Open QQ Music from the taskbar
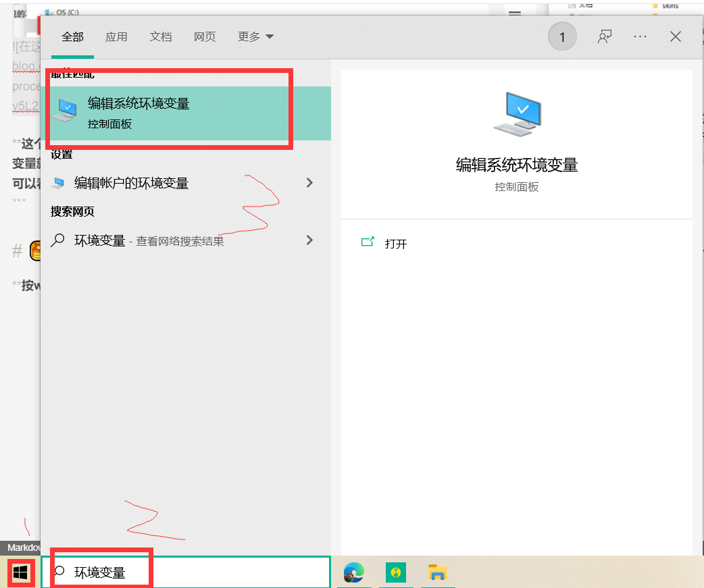The width and height of the screenshot is (704, 588). 395,572
